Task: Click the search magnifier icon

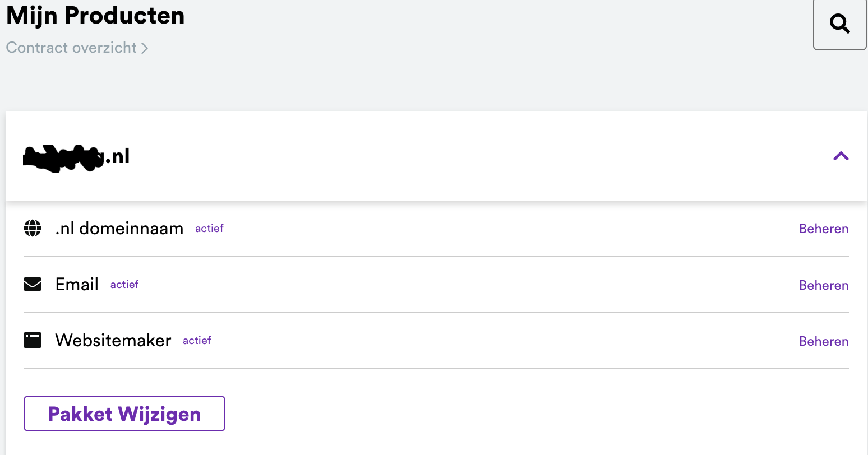Action: pyautogui.click(x=839, y=24)
